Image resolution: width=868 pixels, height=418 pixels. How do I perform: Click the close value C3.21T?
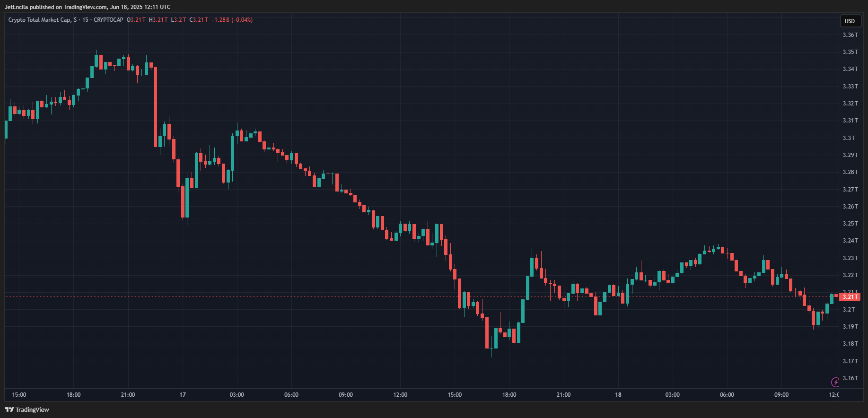(199, 20)
